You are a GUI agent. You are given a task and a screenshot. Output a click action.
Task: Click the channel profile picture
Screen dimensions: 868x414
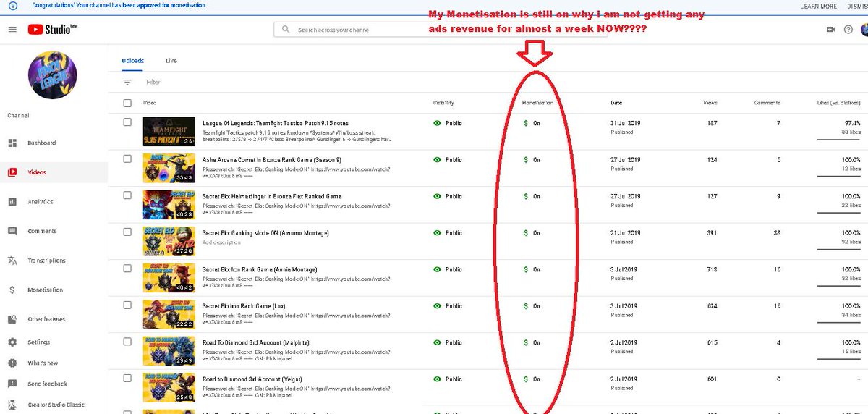click(52, 75)
